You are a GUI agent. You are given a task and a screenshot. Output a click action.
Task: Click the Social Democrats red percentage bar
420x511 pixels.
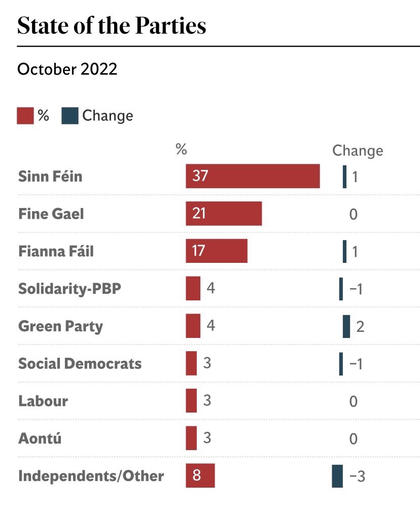[x=191, y=363]
